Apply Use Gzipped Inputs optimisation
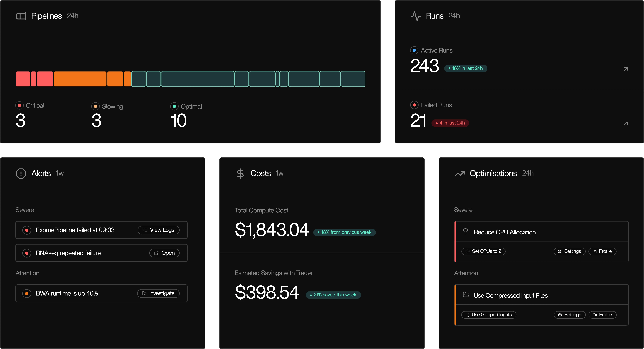 (489, 315)
